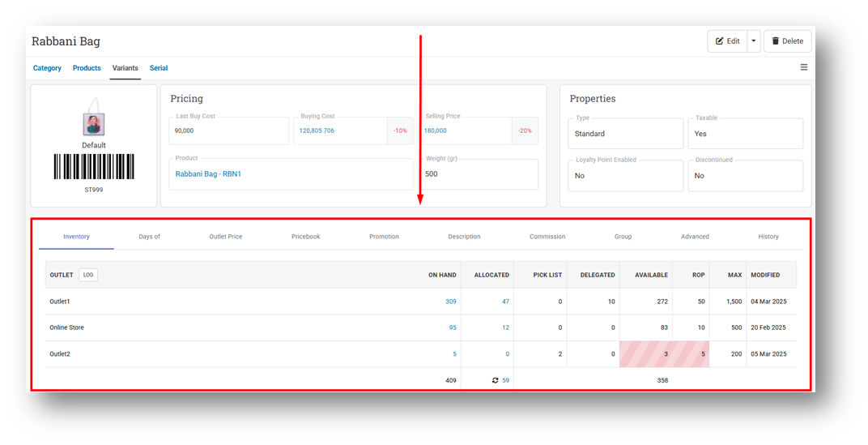Click the modified date 04 Mar 2025
The height and width of the screenshot is (445, 868).
(768, 302)
